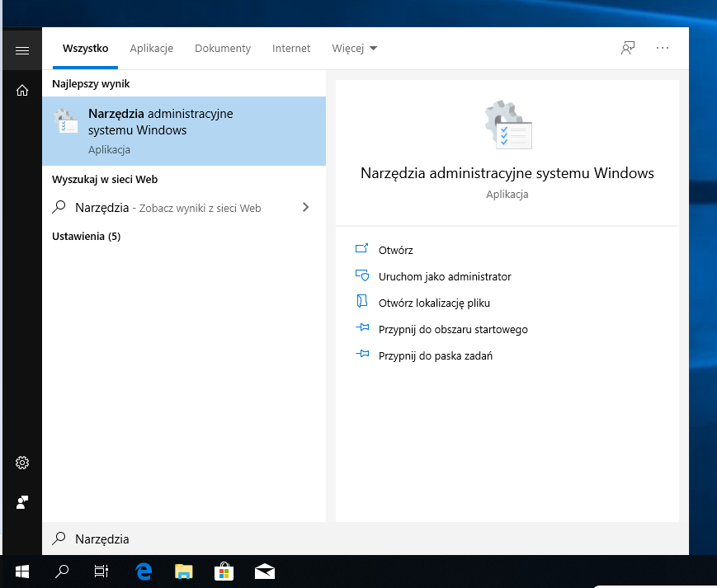Click the shield icon beside Uruchom jako administrator
This screenshot has width=717, height=588.
pyautogui.click(x=361, y=275)
